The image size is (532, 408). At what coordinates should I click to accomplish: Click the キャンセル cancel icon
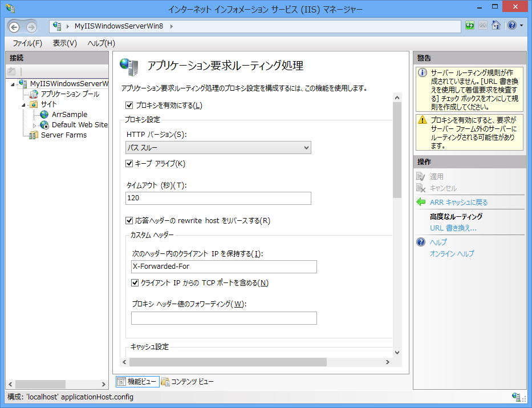421,188
